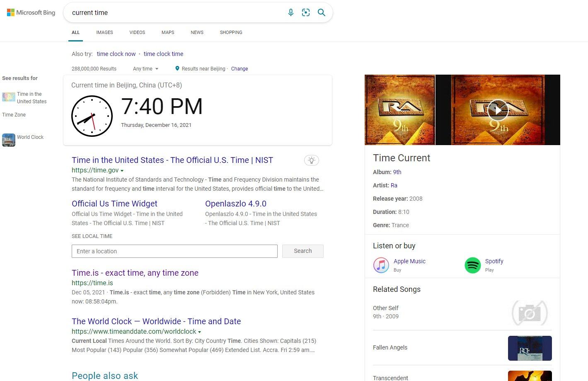The height and width of the screenshot is (381, 588).
Task: Click the Time Current song title
Action: (x=402, y=158)
